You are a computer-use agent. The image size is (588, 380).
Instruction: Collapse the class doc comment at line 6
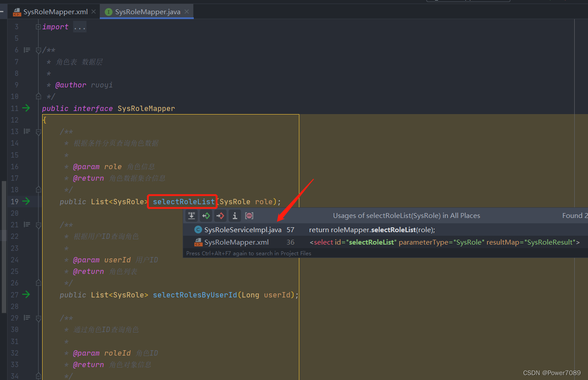[x=38, y=50]
